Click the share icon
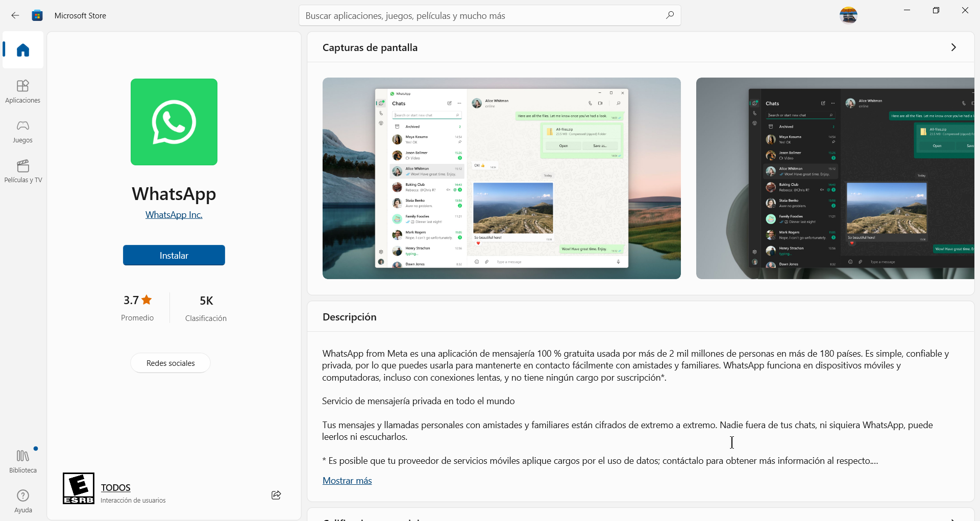The width and height of the screenshot is (980, 521). pyautogui.click(x=276, y=495)
